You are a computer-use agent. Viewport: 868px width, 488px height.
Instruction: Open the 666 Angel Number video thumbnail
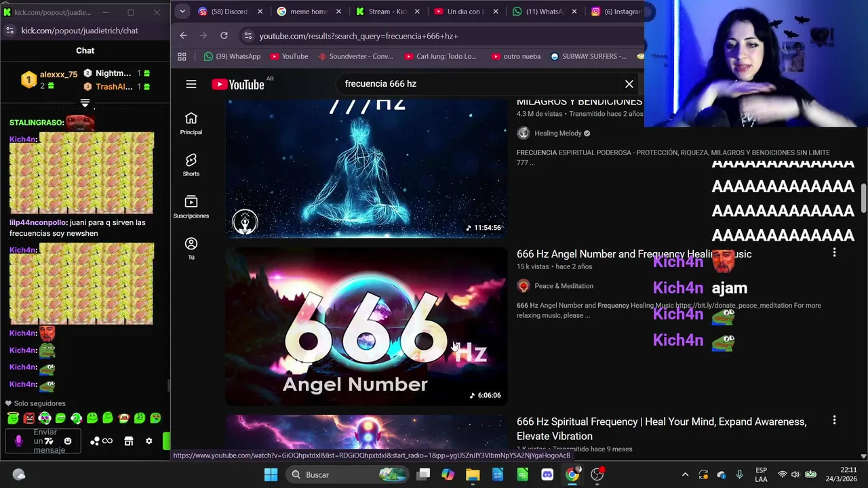(366, 327)
